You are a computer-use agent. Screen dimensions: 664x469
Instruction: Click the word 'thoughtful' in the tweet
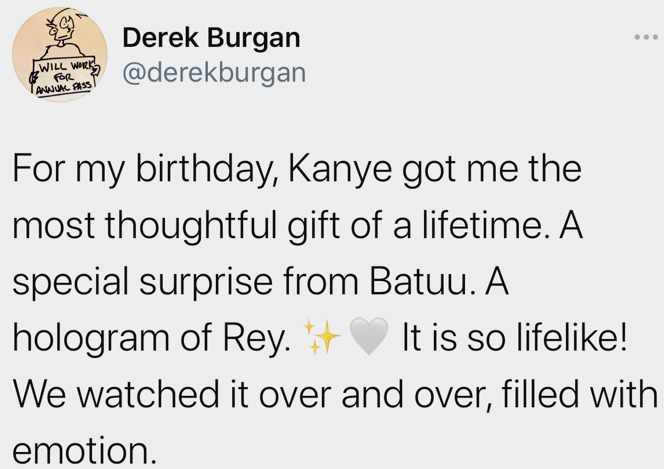pyautogui.click(x=191, y=226)
